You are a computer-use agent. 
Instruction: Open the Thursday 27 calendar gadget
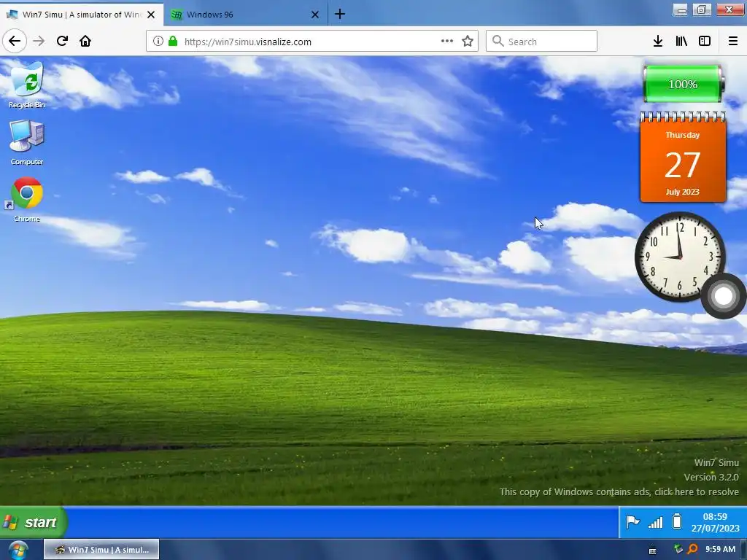coord(683,157)
